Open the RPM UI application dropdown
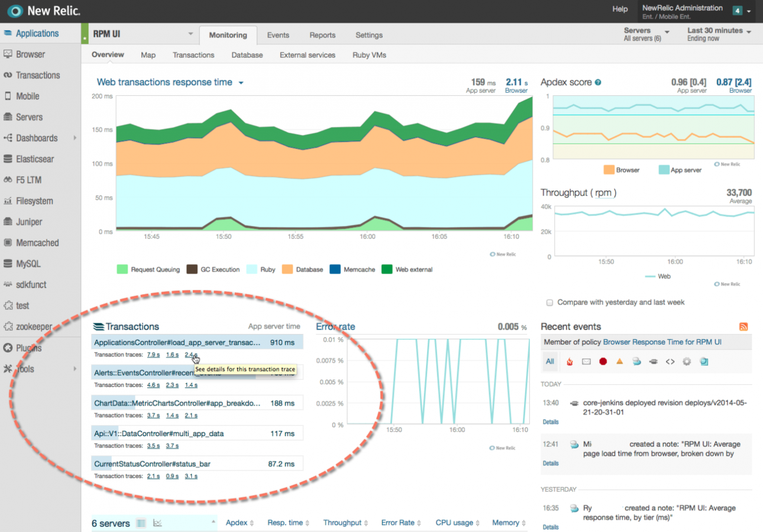The width and height of the screenshot is (763, 532). [190, 34]
